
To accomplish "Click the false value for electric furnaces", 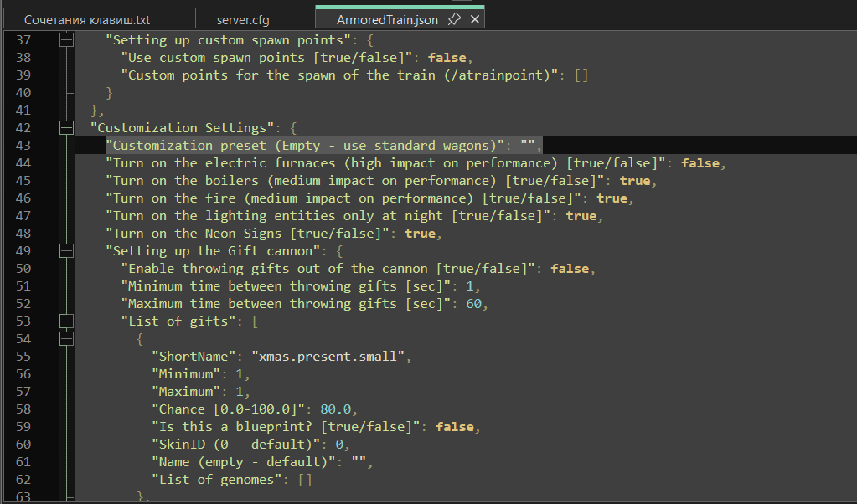I will tap(700, 163).
